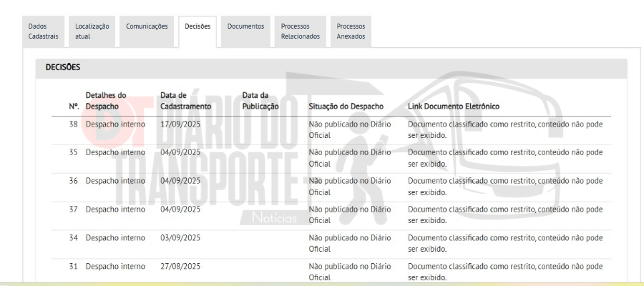644x286 pixels.
Task: Click the 03/09/2025 date in row 34
Action: pos(180,238)
